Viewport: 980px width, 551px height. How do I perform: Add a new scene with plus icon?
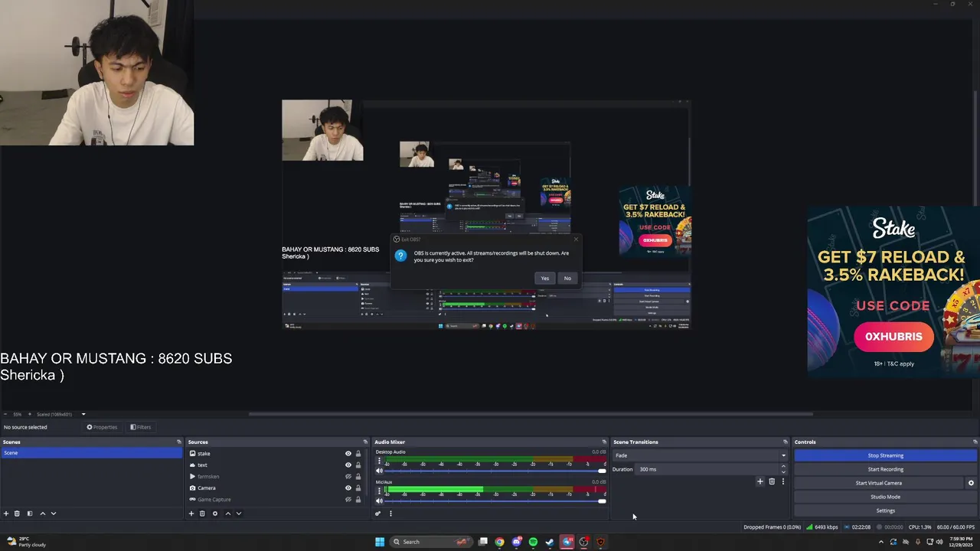(6, 514)
